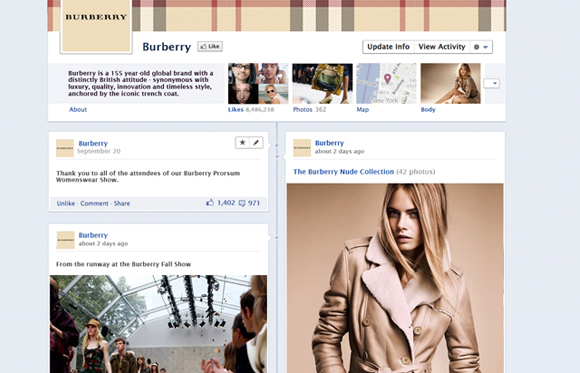Open the Nude Collection trench coat photo
This screenshot has width=580, height=373.
pyautogui.click(x=395, y=278)
